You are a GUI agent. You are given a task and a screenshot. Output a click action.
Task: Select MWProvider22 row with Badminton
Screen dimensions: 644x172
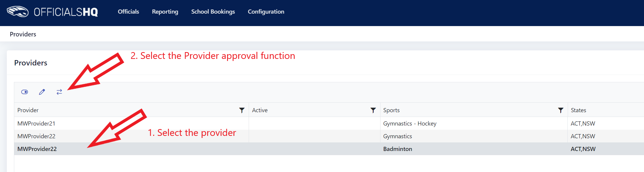329,149
